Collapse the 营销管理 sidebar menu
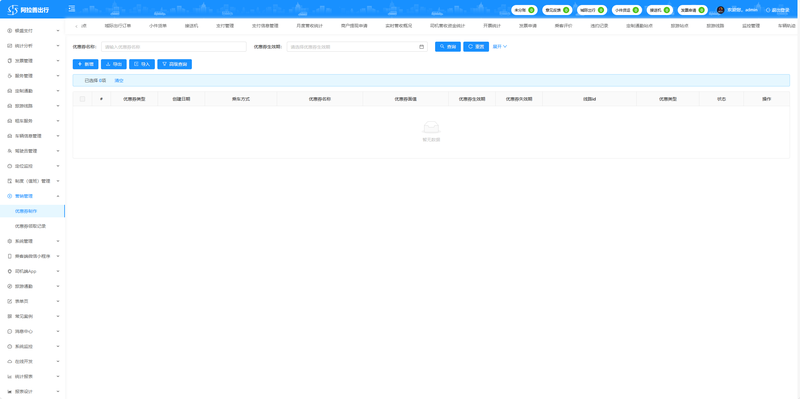The width and height of the screenshot is (800, 399). [x=33, y=196]
